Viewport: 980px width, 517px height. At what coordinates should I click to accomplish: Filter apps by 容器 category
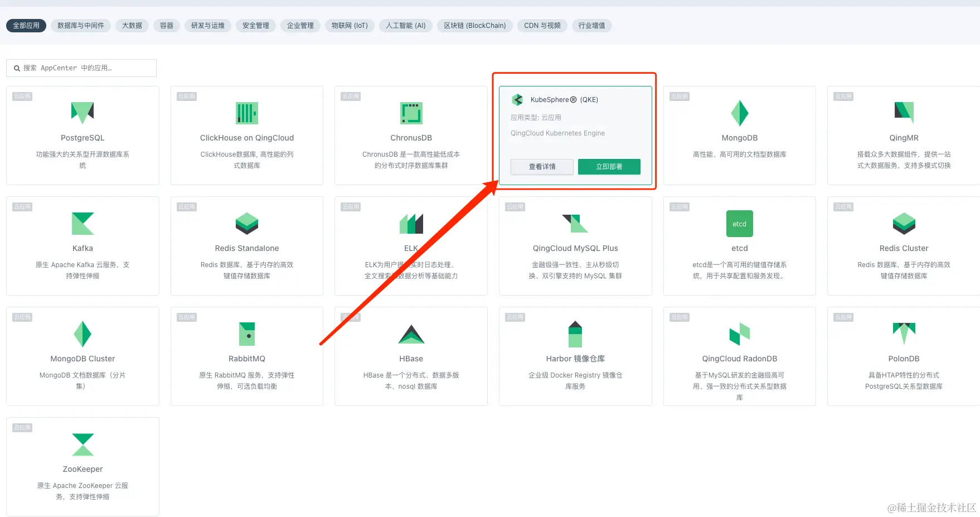167,26
